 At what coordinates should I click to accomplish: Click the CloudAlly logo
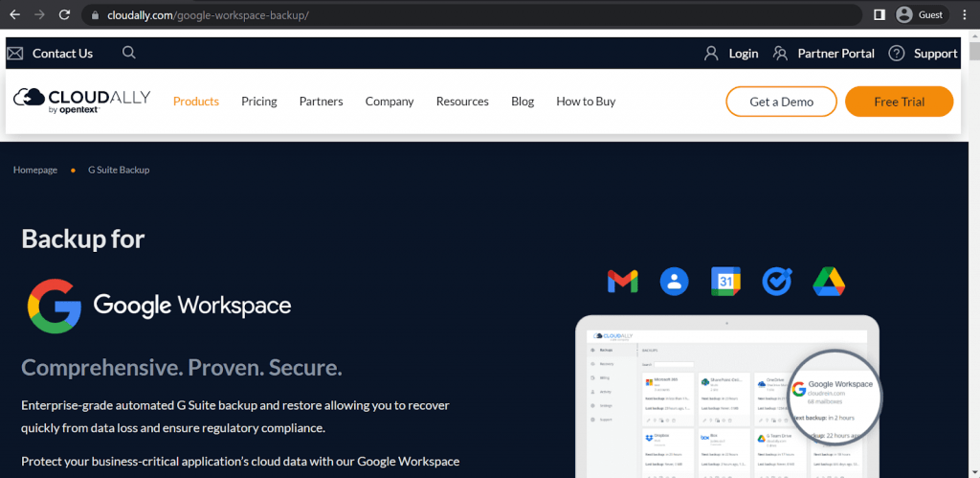[82, 101]
